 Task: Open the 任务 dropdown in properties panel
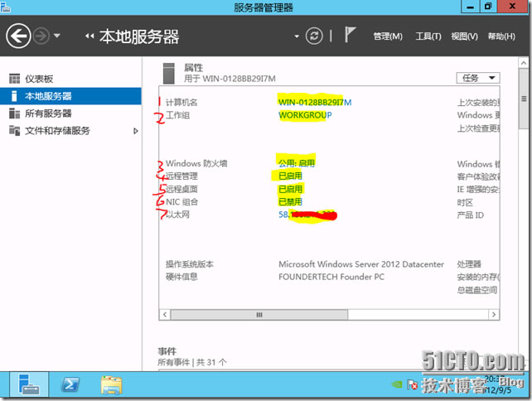point(478,78)
